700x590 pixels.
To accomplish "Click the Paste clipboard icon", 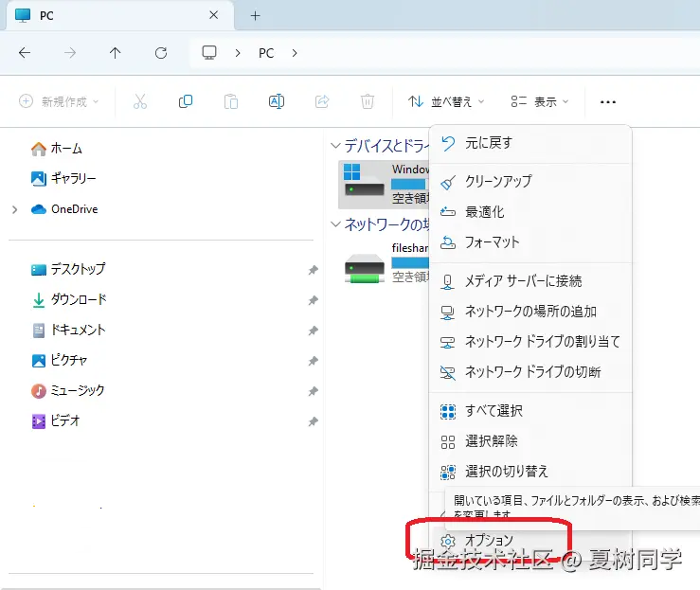I will [231, 101].
